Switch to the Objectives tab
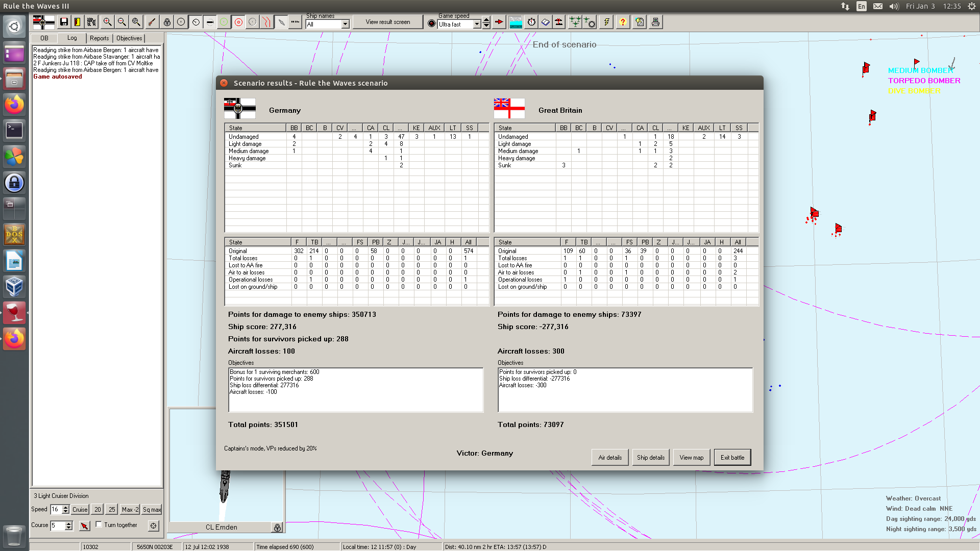The width and height of the screenshot is (980, 551). click(x=129, y=38)
